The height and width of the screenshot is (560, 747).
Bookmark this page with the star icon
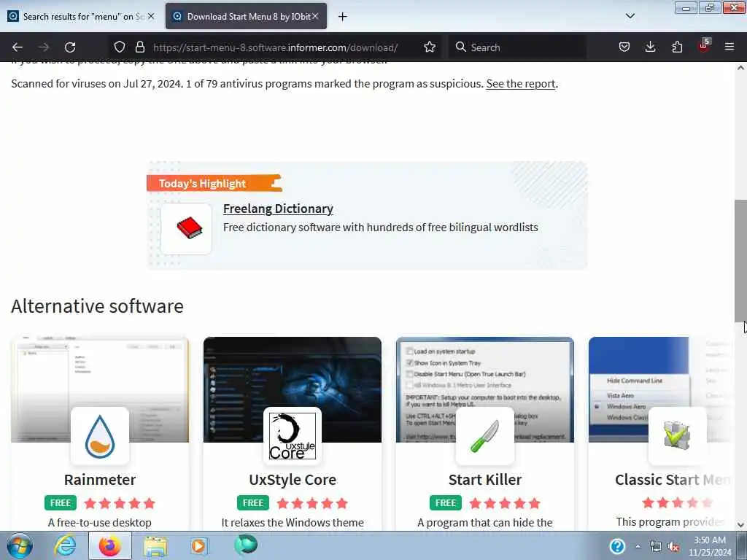click(430, 47)
